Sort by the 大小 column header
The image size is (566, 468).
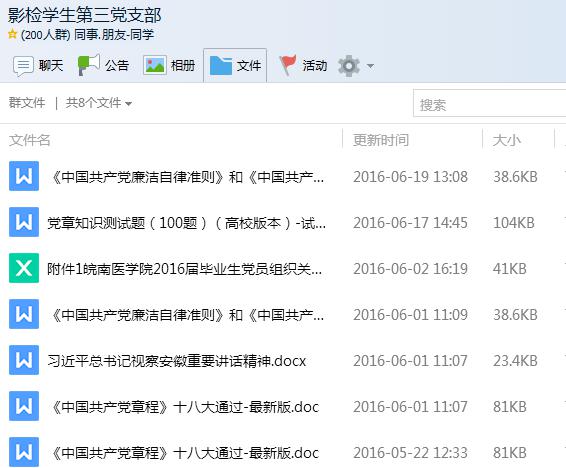point(506,140)
